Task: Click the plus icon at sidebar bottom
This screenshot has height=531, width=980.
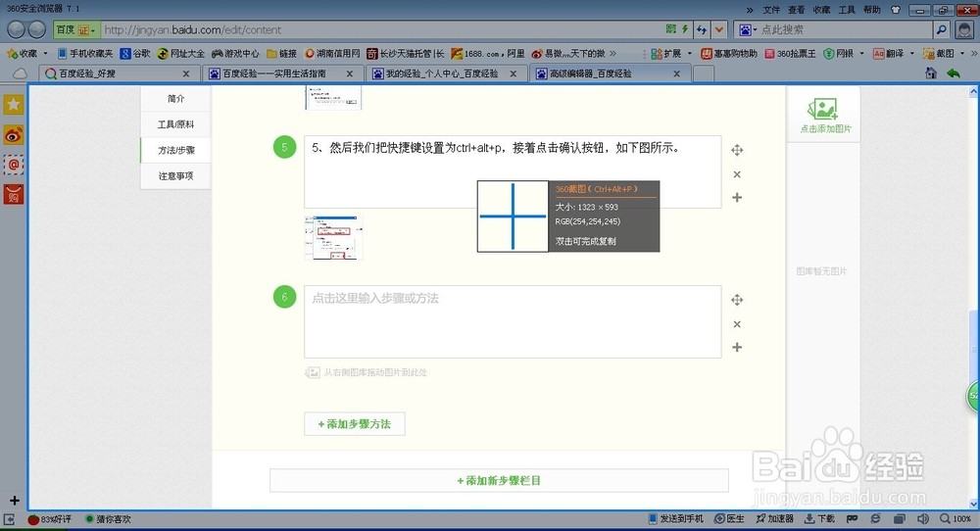Action: point(15,501)
